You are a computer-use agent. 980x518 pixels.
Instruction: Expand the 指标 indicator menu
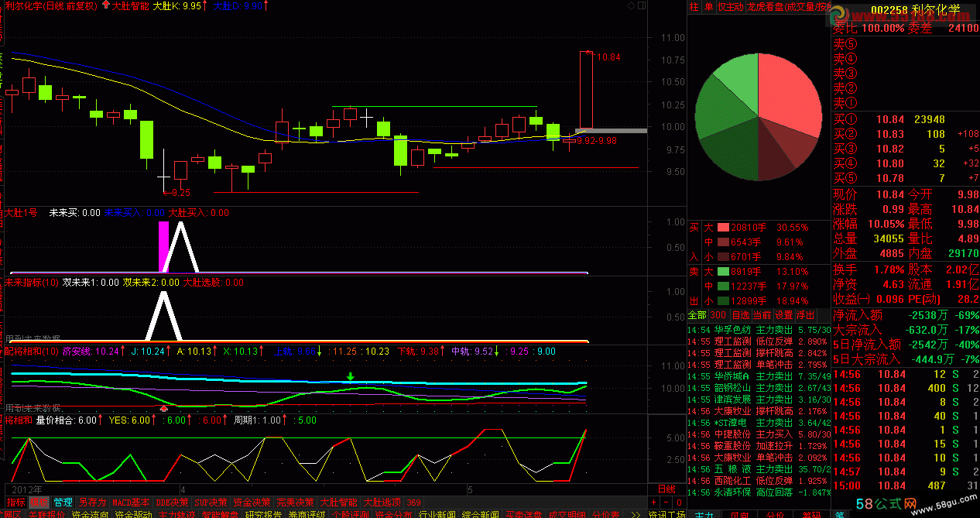[15, 503]
